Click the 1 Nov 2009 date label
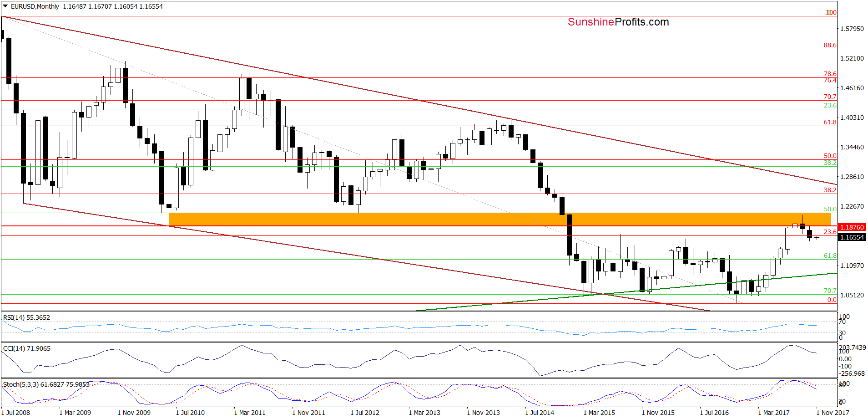Screen dimensions: 868x419 (134, 413)
